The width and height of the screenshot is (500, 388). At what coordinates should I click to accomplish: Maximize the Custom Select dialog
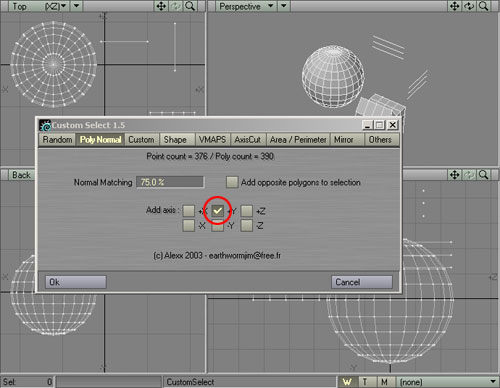pos(380,125)
